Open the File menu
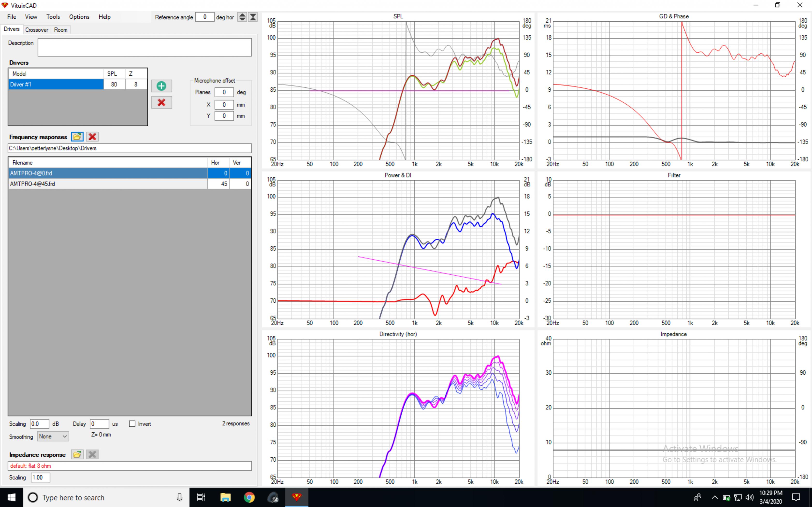Screen dimensions: 812x507 [x=11, y=17]
